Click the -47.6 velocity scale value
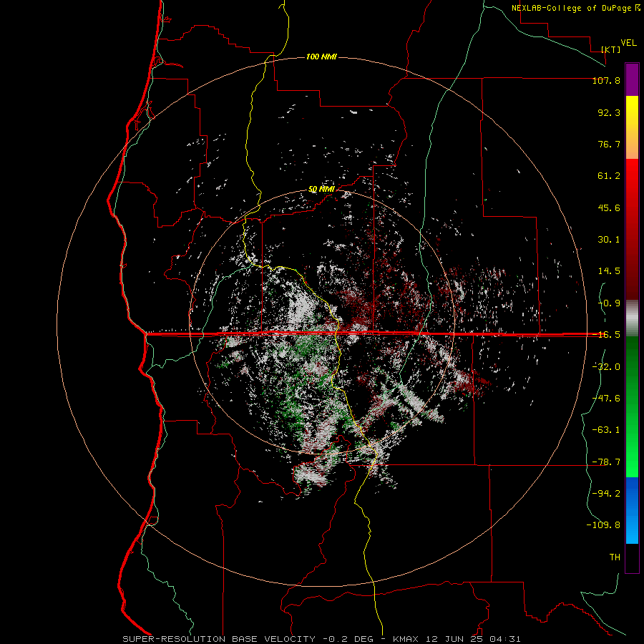 [606, 398]
